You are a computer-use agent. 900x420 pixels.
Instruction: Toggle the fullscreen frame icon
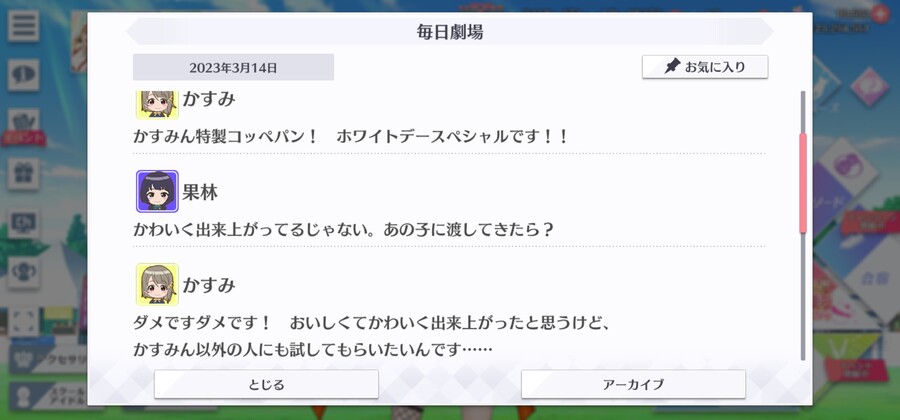point(24,322)
